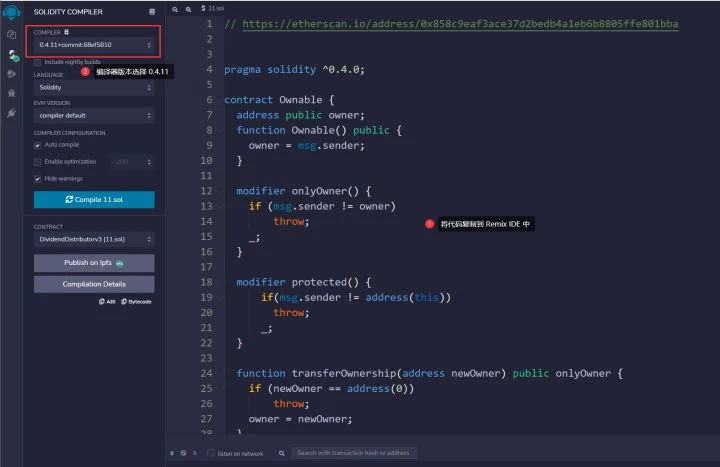The width and height of the screenshot is (720, 467).
Task: Focus the transaction hash search field
Action: 354,453
